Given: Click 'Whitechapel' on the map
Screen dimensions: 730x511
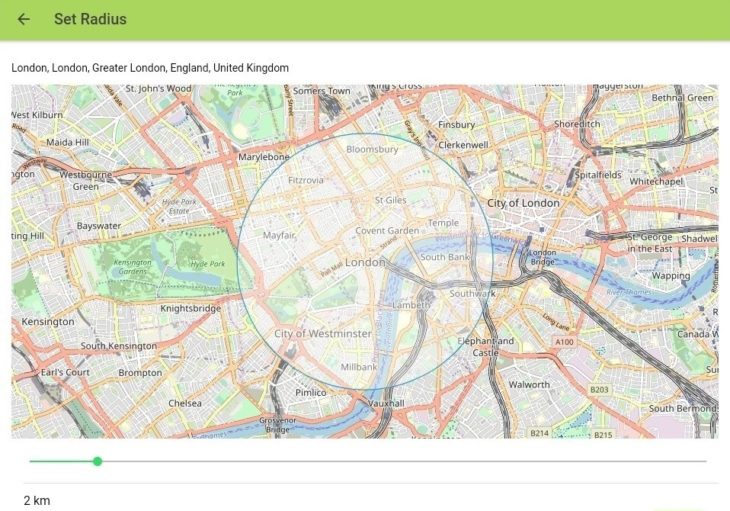Looking at the screenshot, I should pyautogui.click(x=656, y=182).
